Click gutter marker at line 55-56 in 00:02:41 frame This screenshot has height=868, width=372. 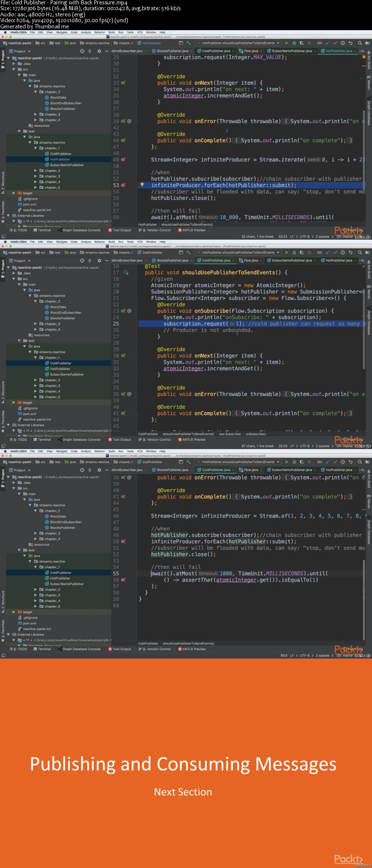pyautogui.click(x=123, y=580)
